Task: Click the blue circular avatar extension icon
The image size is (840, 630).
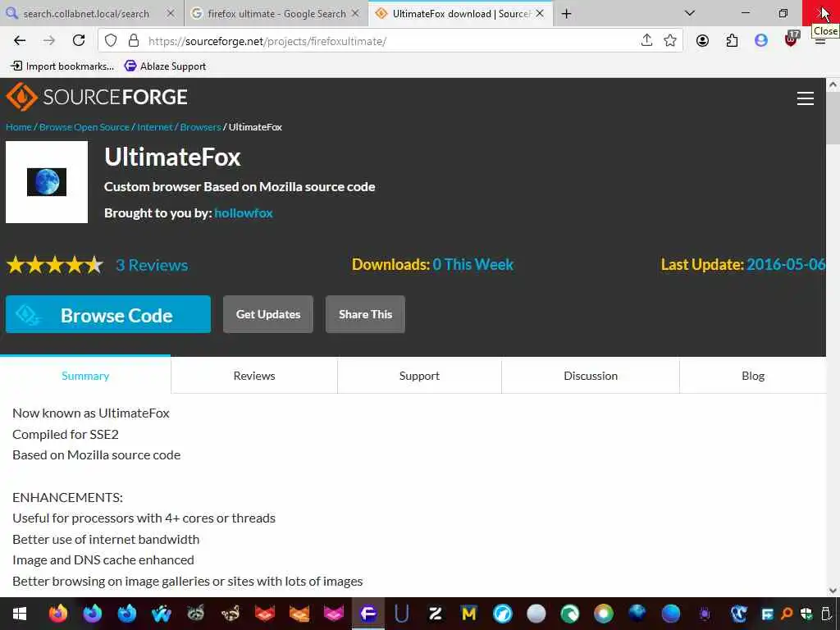Action: (760, 41)
